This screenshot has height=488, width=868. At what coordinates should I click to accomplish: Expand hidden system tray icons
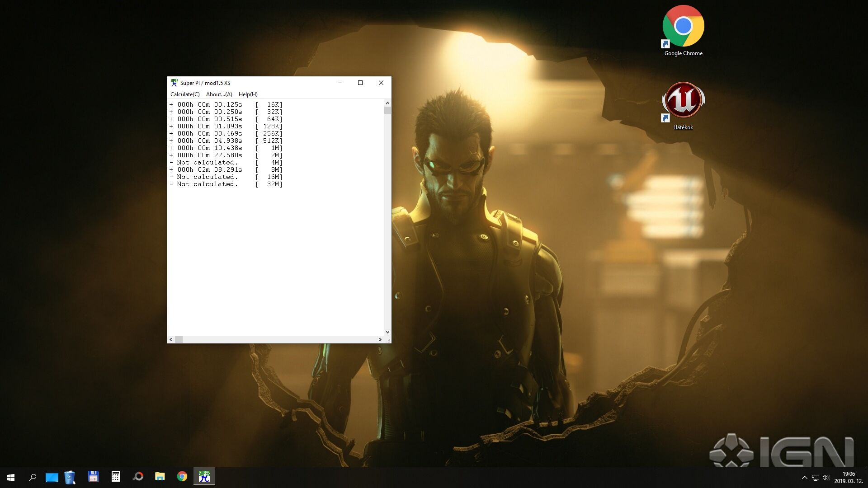(804, 478)
